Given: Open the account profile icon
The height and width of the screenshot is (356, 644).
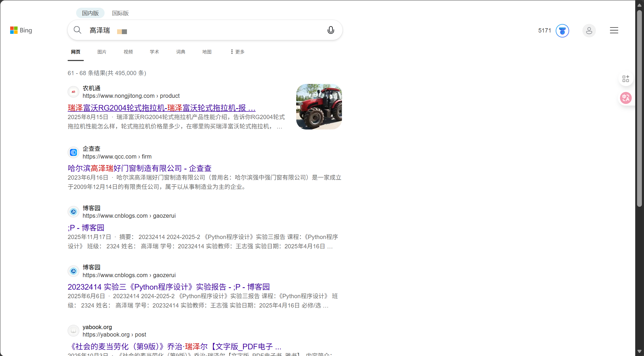Looking at the screenshot, I should [x=589, y=30].
